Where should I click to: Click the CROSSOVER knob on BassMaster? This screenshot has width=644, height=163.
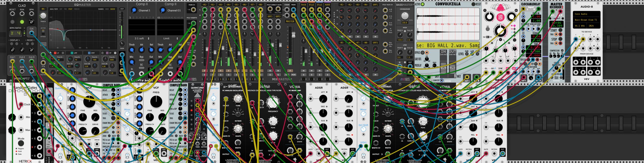coord(405,16)
